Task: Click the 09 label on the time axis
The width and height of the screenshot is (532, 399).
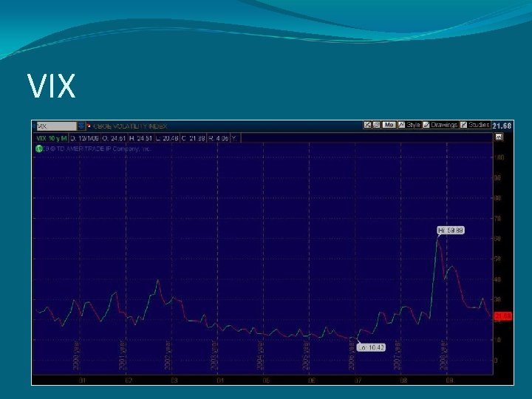Action: click(x=449, y=381)
